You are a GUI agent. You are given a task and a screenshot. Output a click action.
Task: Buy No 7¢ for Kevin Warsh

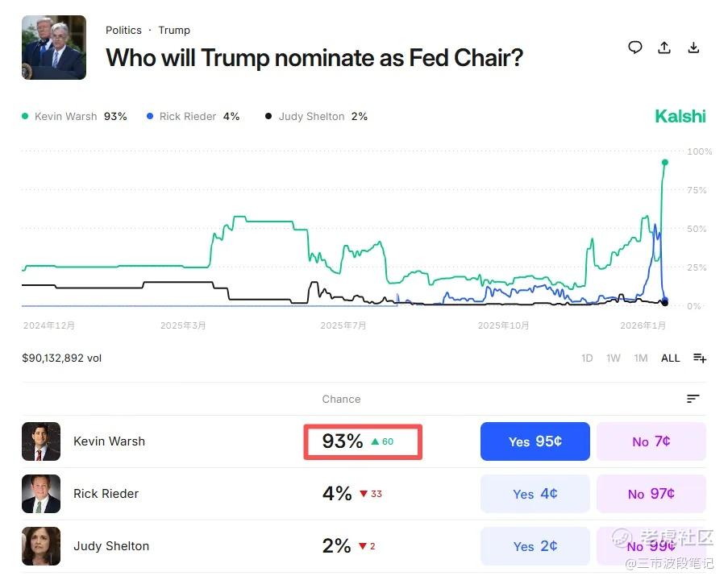coord(651,441)
